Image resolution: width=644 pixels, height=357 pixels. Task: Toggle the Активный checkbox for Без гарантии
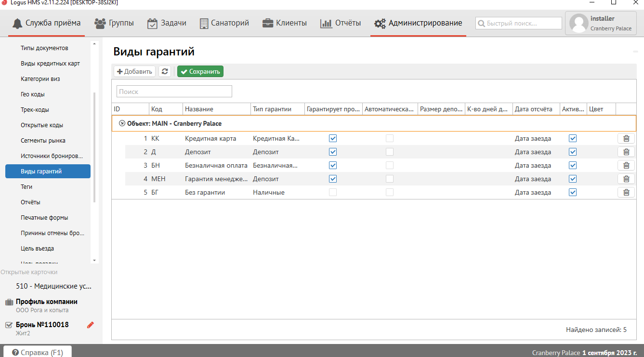[x=573, y=192]
